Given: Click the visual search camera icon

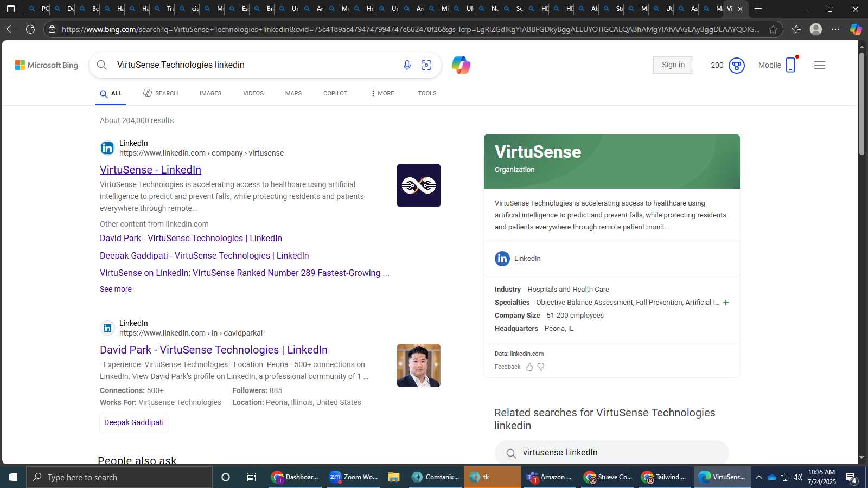Looking at the screenshot, I should [x=426, y=65].
